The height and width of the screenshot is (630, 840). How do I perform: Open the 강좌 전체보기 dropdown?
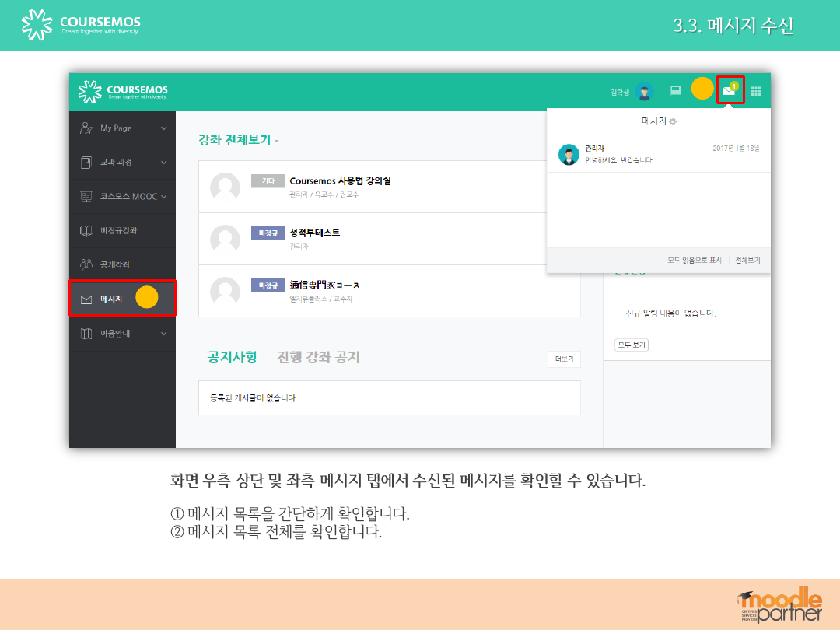239,140
